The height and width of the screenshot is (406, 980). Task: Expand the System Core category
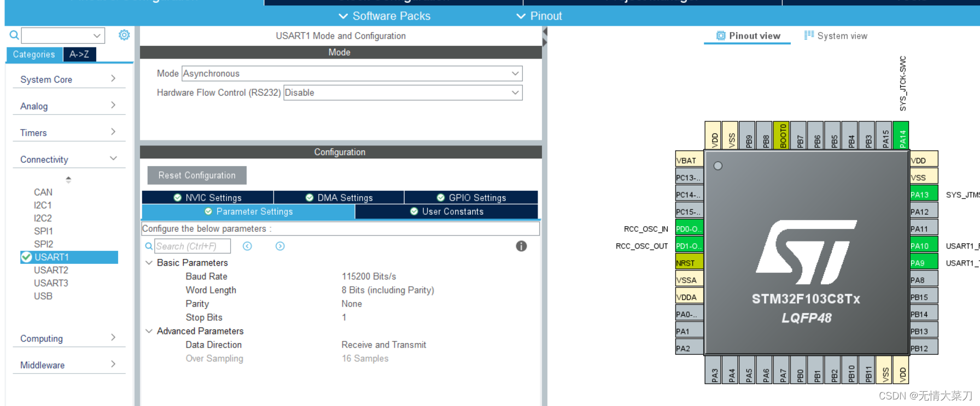click(69, 79)
